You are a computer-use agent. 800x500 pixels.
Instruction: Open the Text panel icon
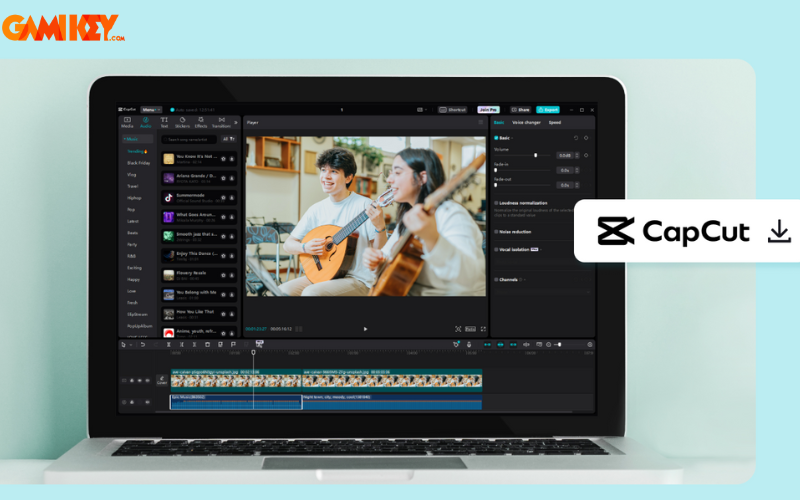click(x=164, y=122)
